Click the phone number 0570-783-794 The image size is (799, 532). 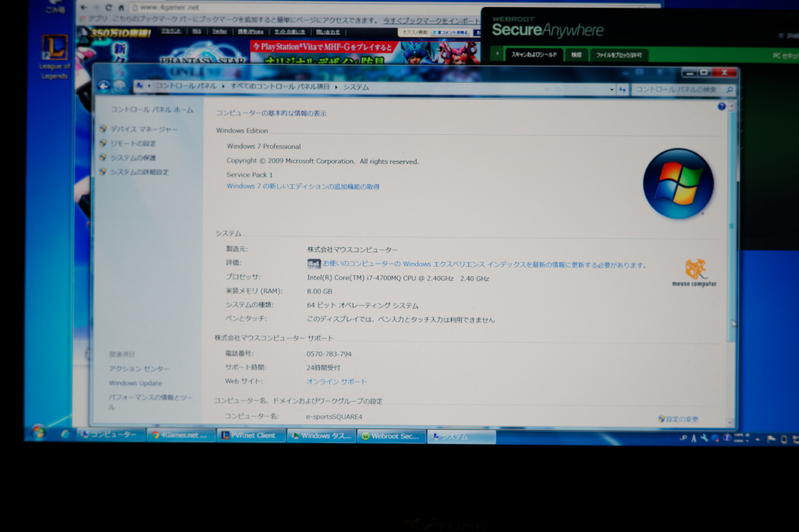click(328, 353)
